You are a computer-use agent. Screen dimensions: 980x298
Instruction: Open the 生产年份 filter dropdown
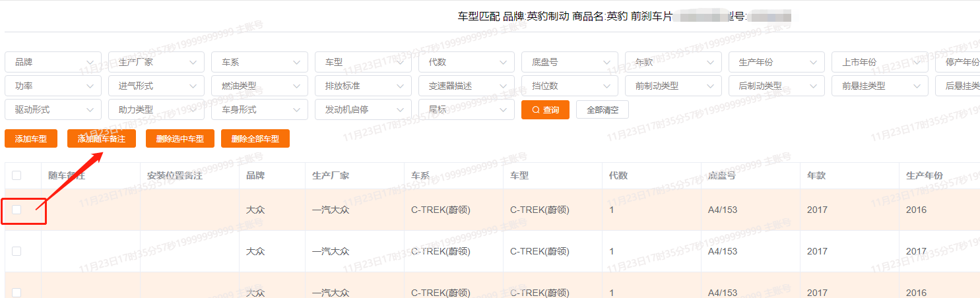[777, 62]
